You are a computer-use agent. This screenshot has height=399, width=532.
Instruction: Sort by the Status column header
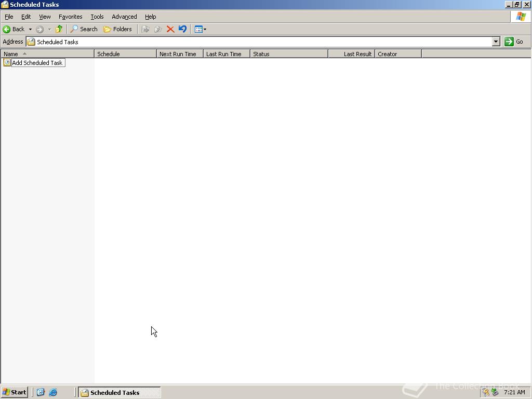tap(289, 54)
